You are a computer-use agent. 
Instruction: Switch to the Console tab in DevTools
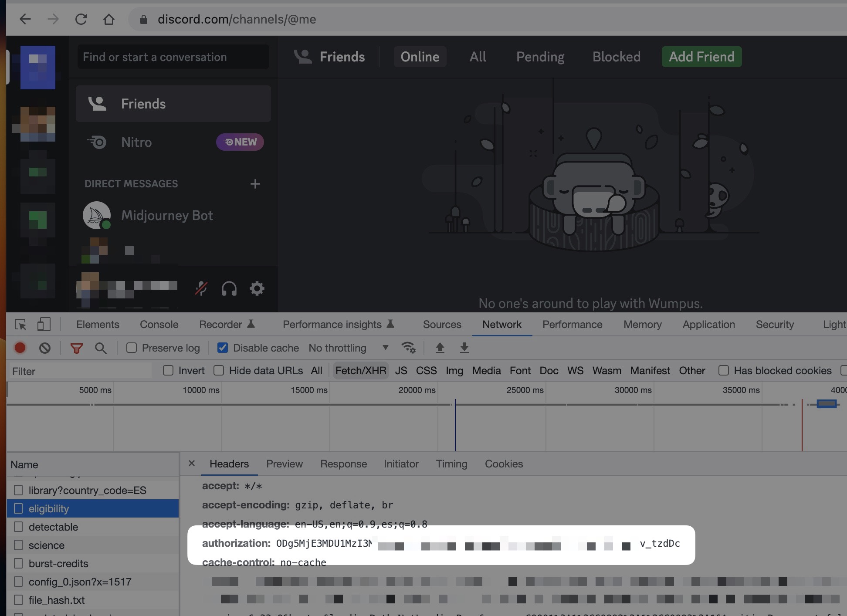pos(159,325)
